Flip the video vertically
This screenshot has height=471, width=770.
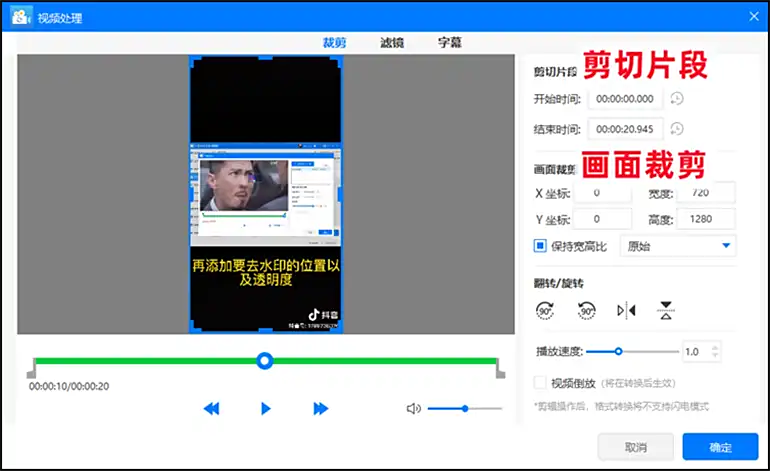[665, 310]
